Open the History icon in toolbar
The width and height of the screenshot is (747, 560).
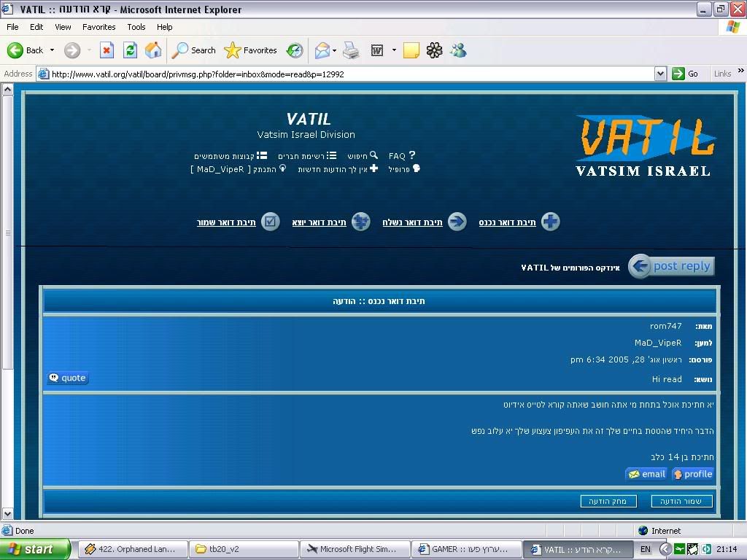coord(295,50)
